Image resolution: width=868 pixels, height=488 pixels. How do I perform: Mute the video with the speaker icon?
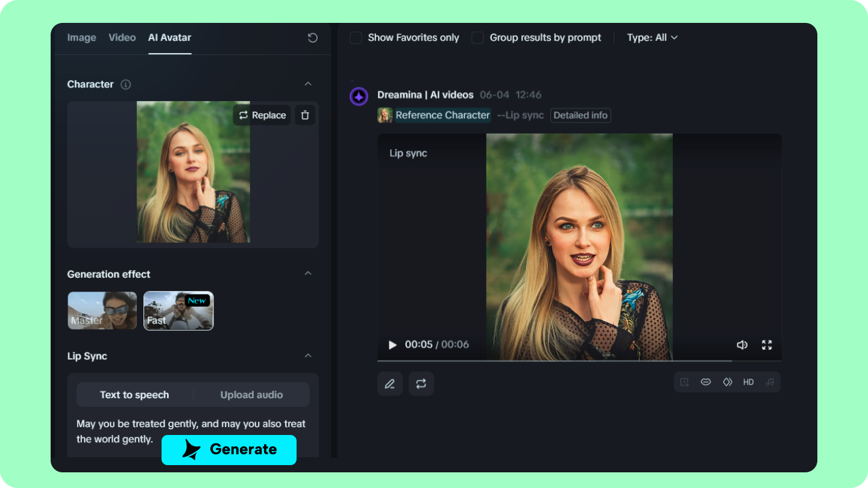click(742, 345)
